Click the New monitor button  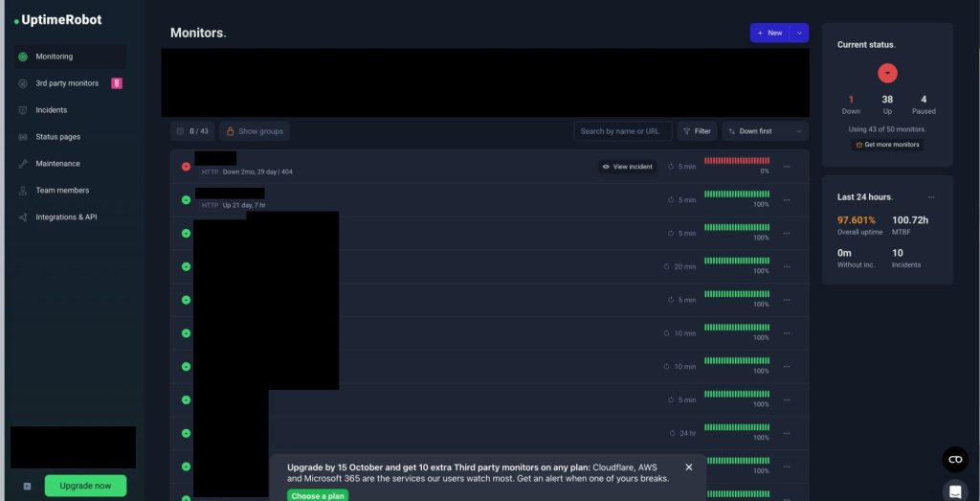point(769,34)
